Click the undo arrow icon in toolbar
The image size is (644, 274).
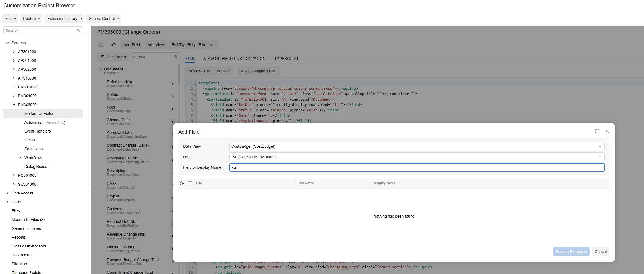pyautogui.click(x=114, y=45)
